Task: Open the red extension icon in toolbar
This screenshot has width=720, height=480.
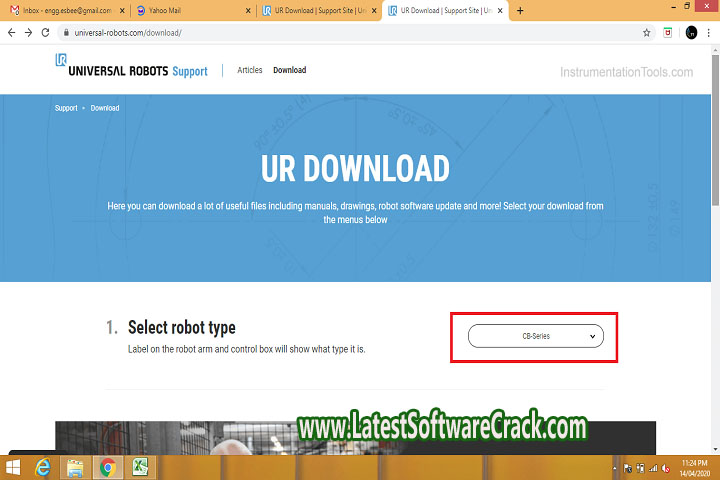Action: [x=668, y=33]
